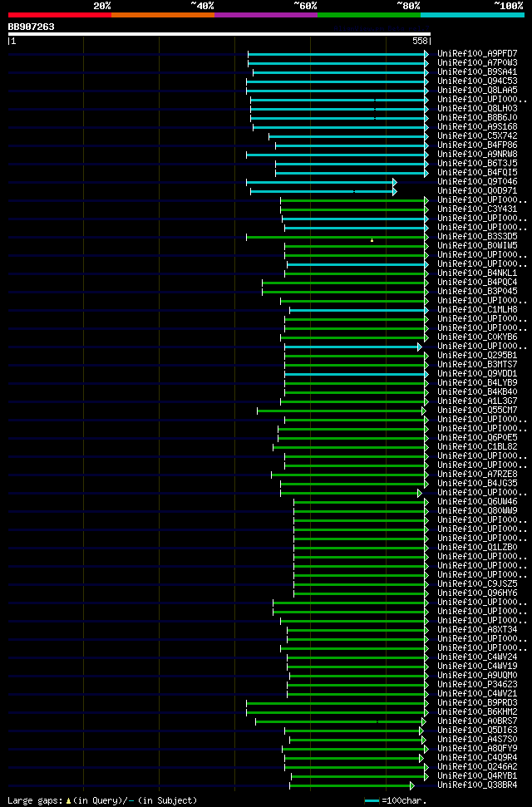Select the UniRef100_A1L3G7 label

coord(477,401)
